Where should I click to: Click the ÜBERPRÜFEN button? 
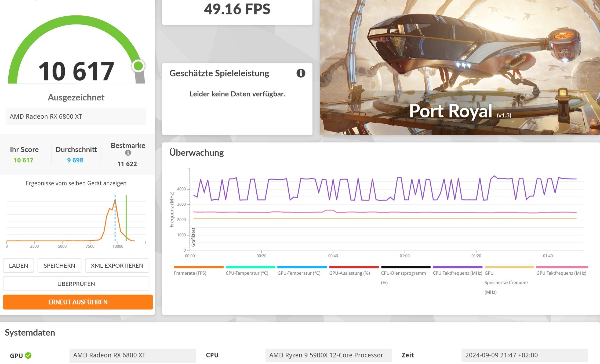[x=76, y=284]
